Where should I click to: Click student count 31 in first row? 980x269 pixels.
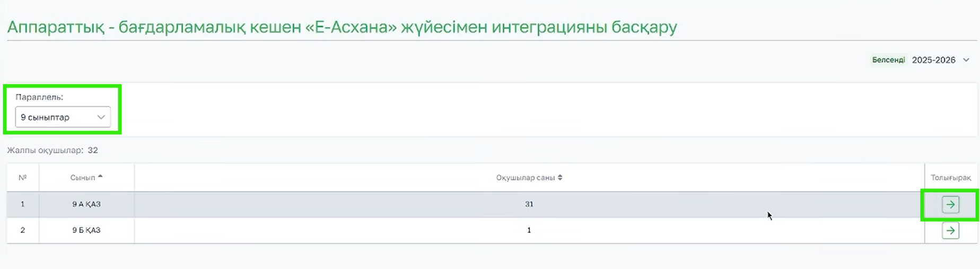pyautogui.click(x=529, y=204)
